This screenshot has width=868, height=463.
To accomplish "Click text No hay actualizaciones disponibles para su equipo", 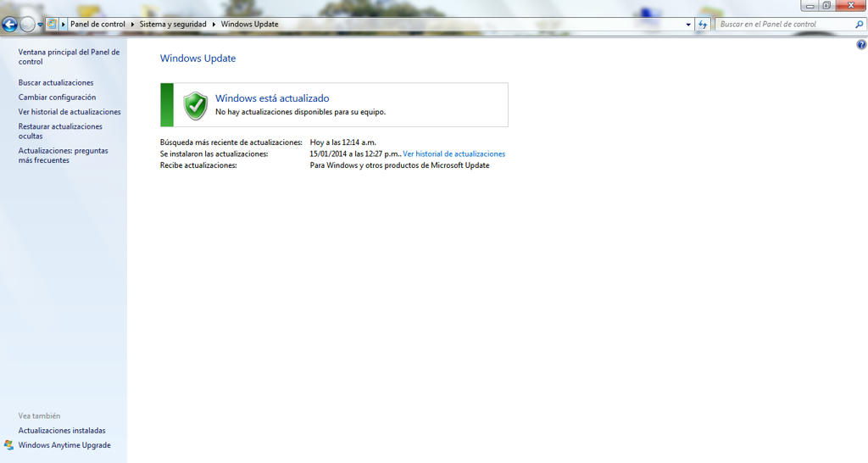I will pyautogui.click(x=300, y=112).
